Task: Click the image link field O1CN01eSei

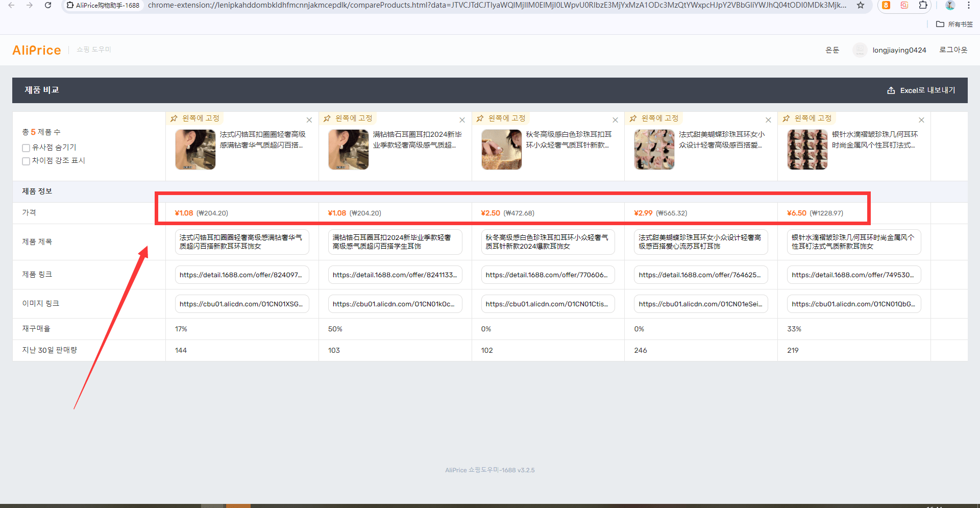Action: click(x=701, y=304)
